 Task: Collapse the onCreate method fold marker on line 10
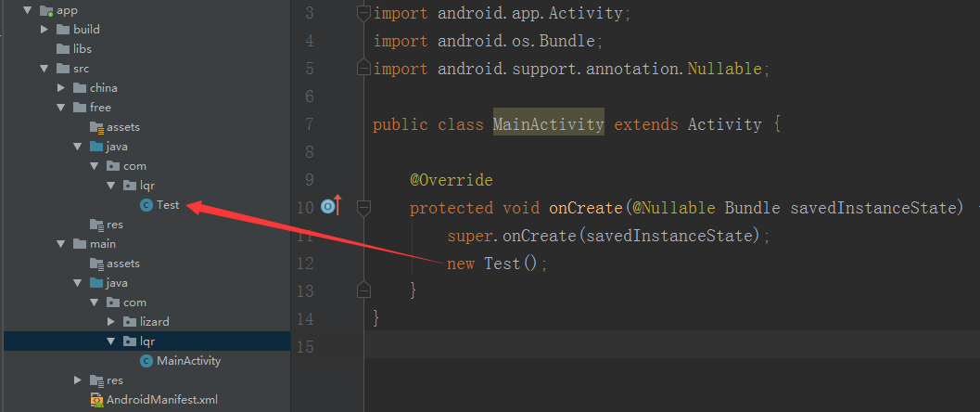click(363, 207)
